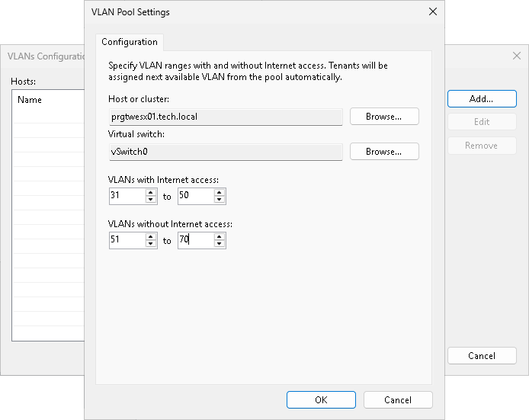This screenshot has height=420, width=529.
Task: Browse for virtual switch
Action: tap(384, 152)
